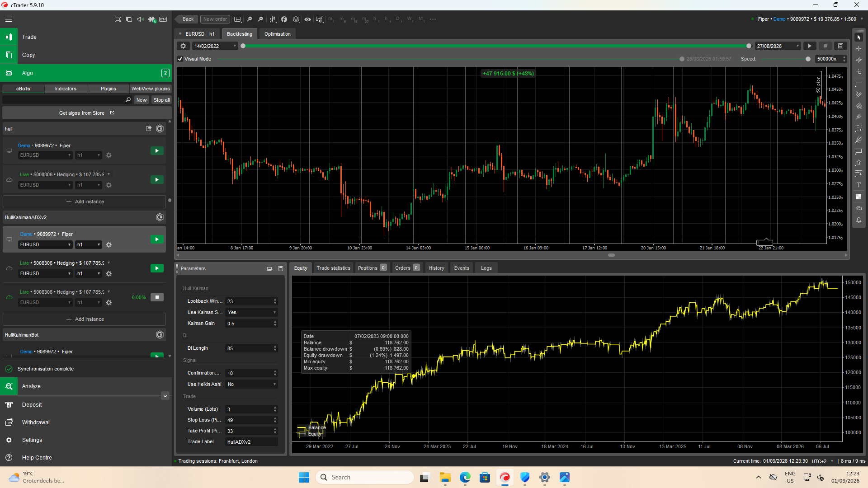
Task: Share the hull cBot
Action: pos(149,129)
